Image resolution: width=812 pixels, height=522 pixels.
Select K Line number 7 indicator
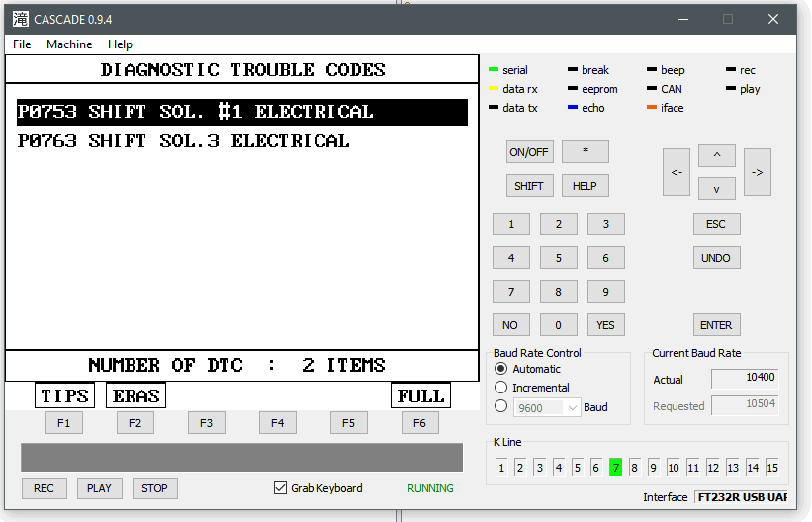(615, 468)
